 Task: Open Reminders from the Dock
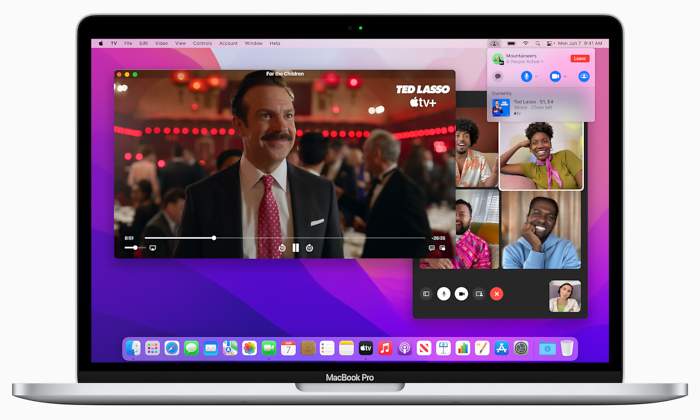point(327,348)
